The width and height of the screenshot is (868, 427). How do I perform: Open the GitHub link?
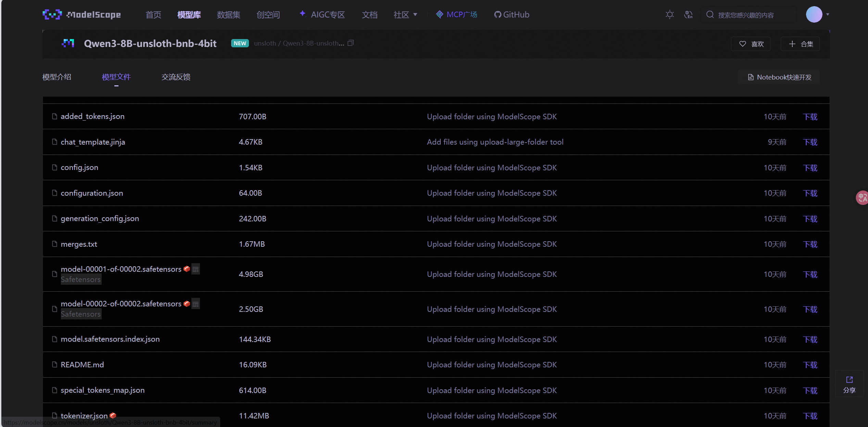point(512,15)
